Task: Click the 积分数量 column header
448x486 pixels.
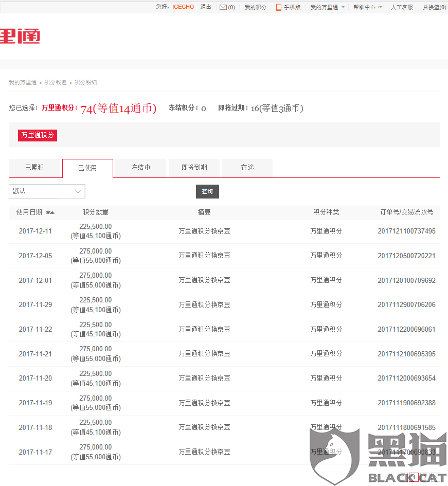Action: coord(96,212)
